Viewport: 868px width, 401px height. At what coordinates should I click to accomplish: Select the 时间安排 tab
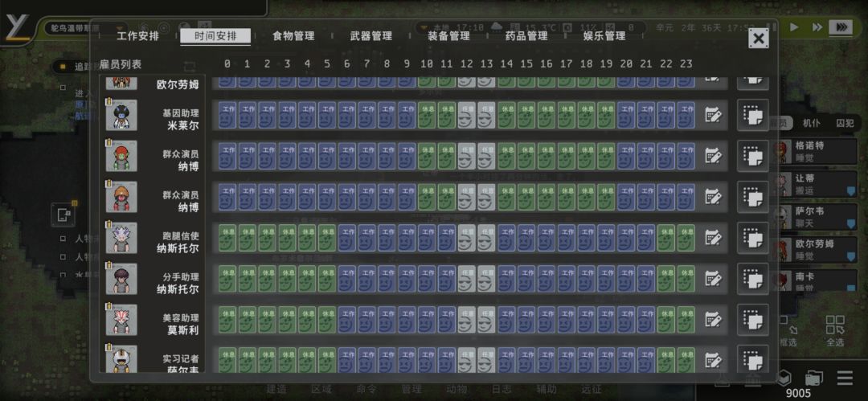click(215, 36)
